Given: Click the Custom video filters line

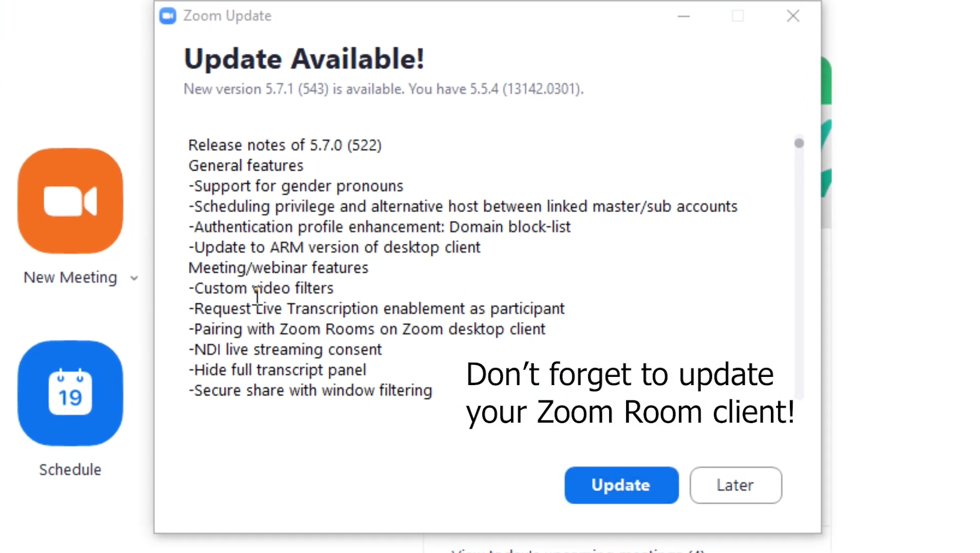Looking at the screenshot, I should pos(261,288).
